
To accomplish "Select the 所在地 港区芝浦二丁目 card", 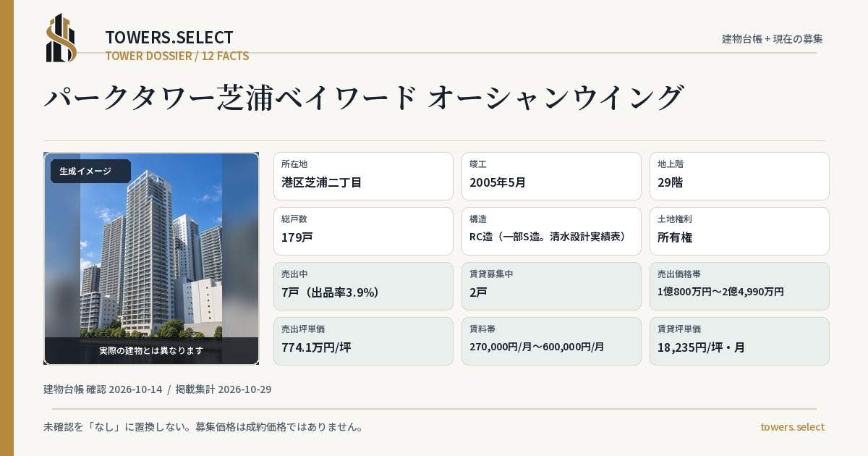I will [363, 176].
